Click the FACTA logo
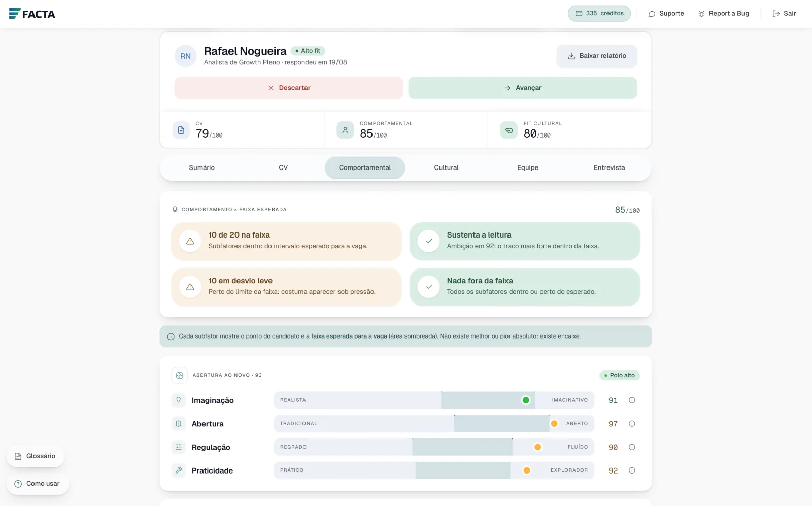The image size is (812, 506). [32, 14]
